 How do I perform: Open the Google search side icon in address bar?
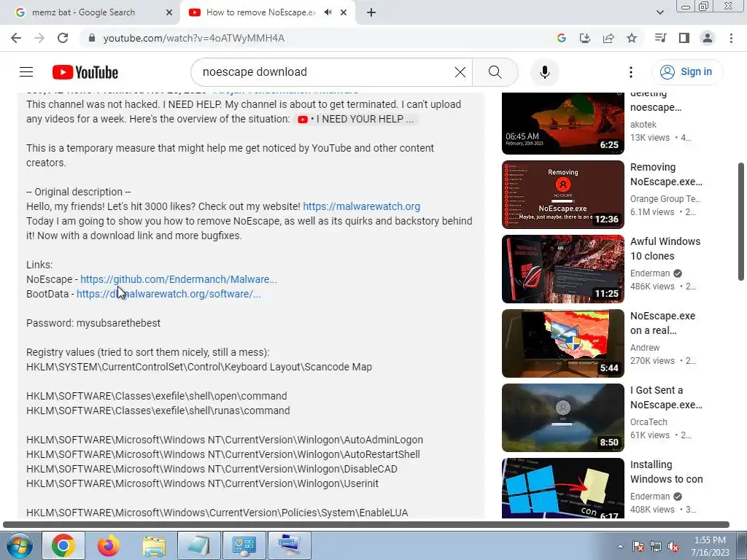pyautogui.click(x=561, y=38)
